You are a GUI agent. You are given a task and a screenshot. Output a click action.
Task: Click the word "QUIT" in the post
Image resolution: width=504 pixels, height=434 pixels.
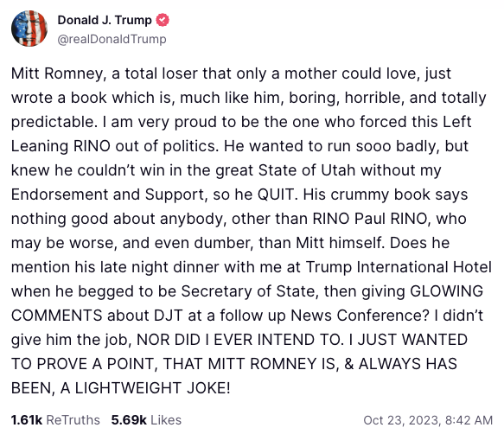click(276, 195)
